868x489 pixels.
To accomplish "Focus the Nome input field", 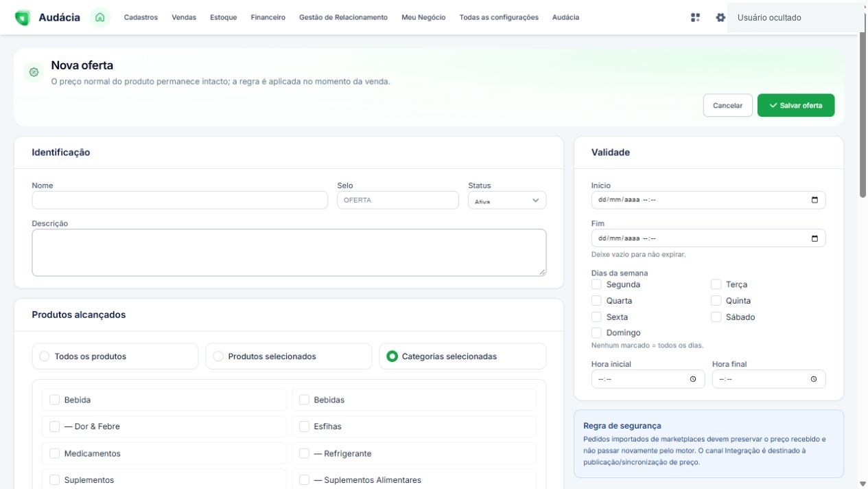I will pos(180,200).
